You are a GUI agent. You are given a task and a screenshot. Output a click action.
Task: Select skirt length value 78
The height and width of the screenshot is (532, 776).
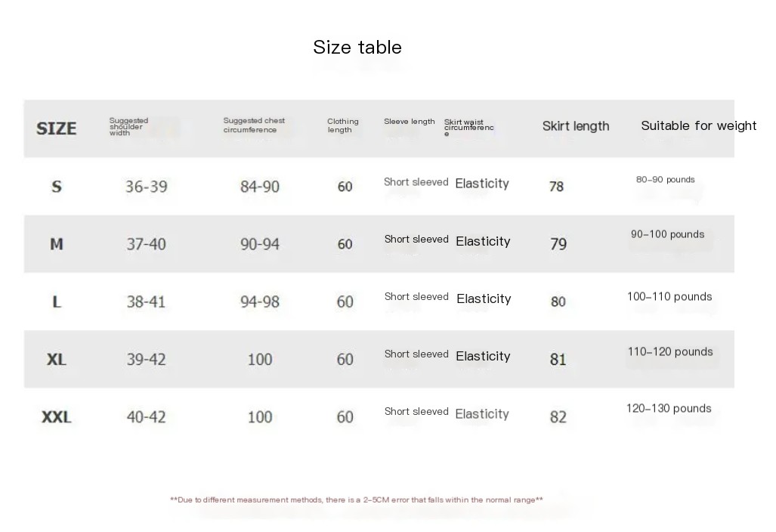pyautogui.click(x=556, y=186)
